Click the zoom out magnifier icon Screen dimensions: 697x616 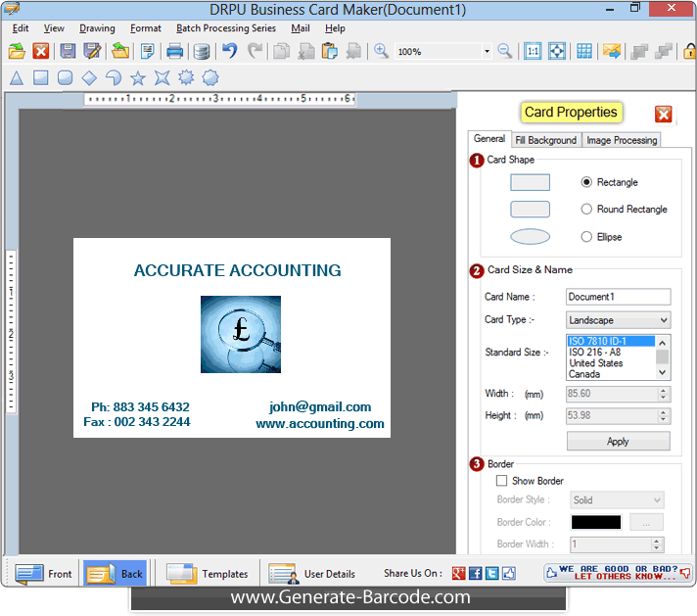point(505,51)
